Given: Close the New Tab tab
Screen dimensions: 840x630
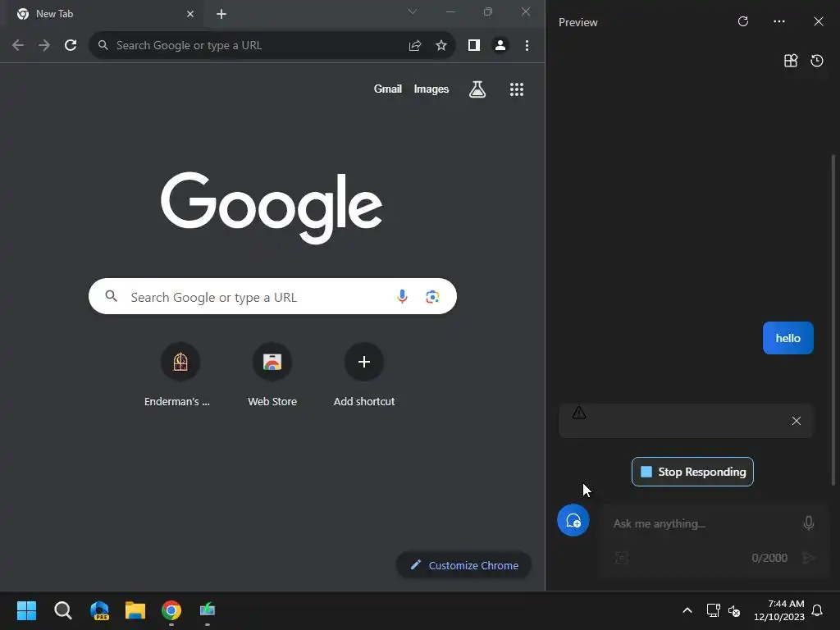Looking at the screenshot, I should coord(190,14).
